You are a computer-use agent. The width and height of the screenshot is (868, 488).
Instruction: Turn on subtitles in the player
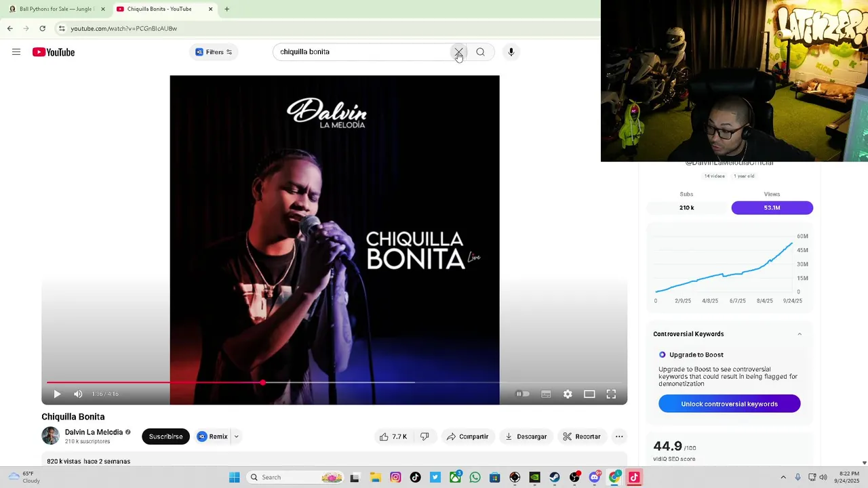click(546, 394)
